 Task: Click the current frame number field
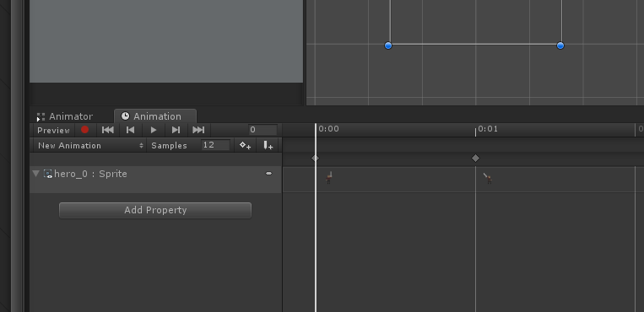click(262, 130)
